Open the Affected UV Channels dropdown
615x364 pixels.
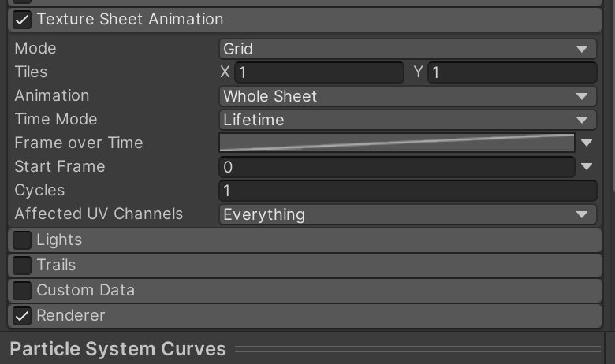click(x=407, y=214)
